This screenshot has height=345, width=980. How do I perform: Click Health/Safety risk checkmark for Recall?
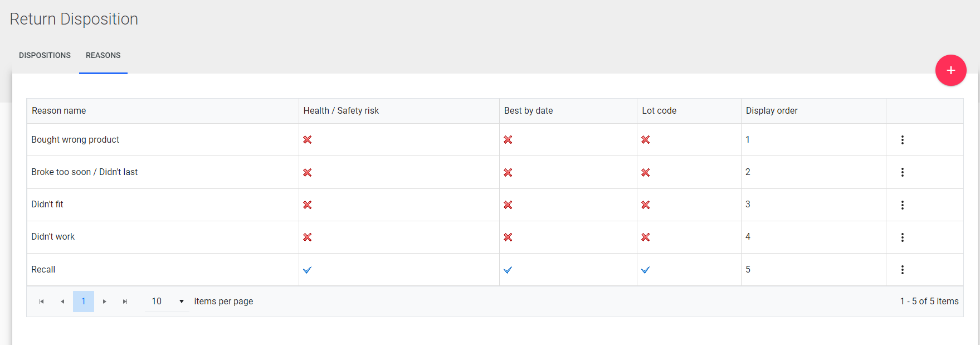click(308, 270)
